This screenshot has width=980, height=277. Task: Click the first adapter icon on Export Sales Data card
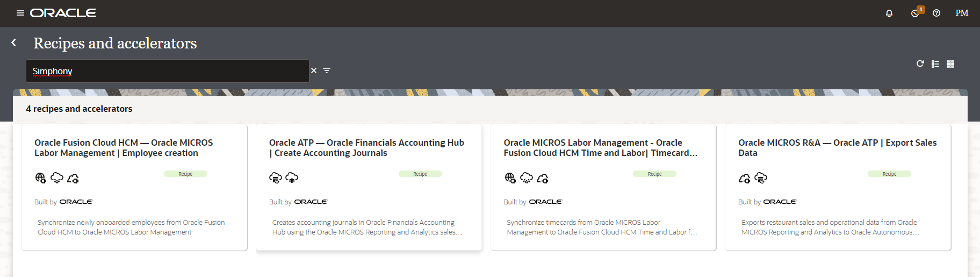(745, 178)
